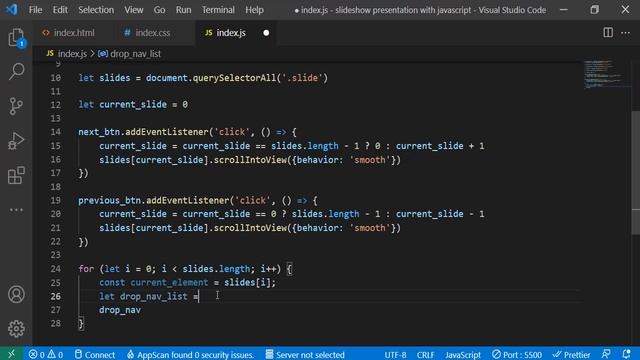Click the code minimap overview
The height and width of the screenshot is (360, 640).
(x=604, y=74)
